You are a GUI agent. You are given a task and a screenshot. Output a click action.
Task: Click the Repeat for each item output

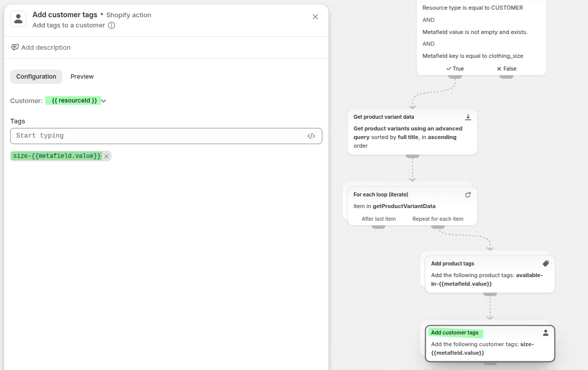pyautogui.click(x=437, y=219)
